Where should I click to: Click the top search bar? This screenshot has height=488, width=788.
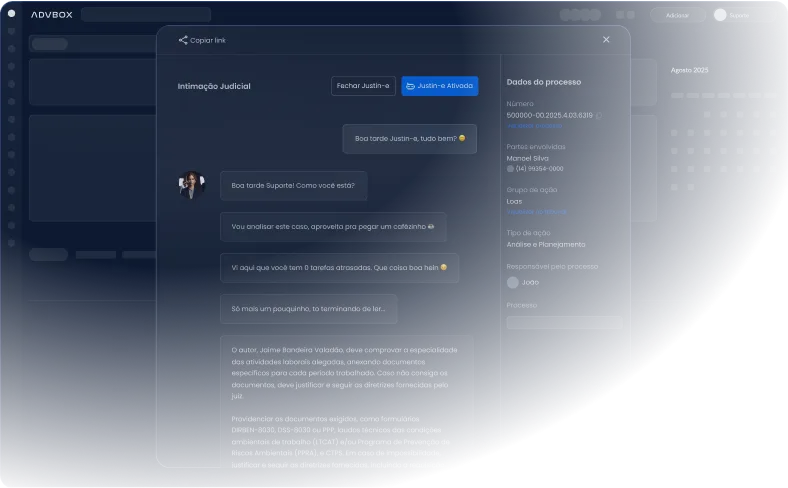pyautogui.click(x=146, y=15)
